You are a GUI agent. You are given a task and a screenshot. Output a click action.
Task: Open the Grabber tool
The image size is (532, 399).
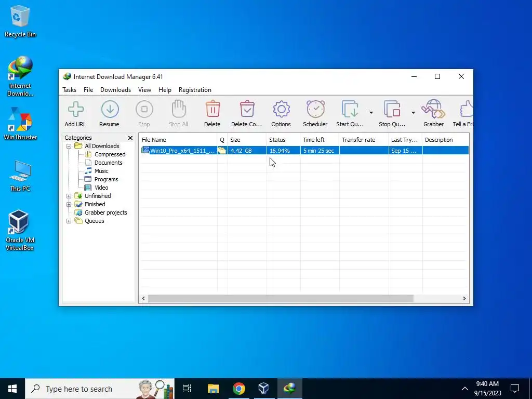coord(433,114)
